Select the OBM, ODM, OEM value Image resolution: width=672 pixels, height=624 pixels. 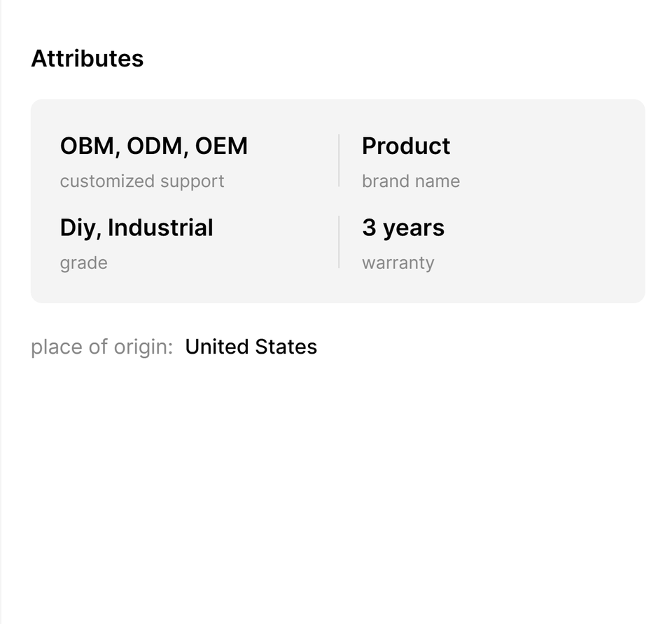pos(153,146)
